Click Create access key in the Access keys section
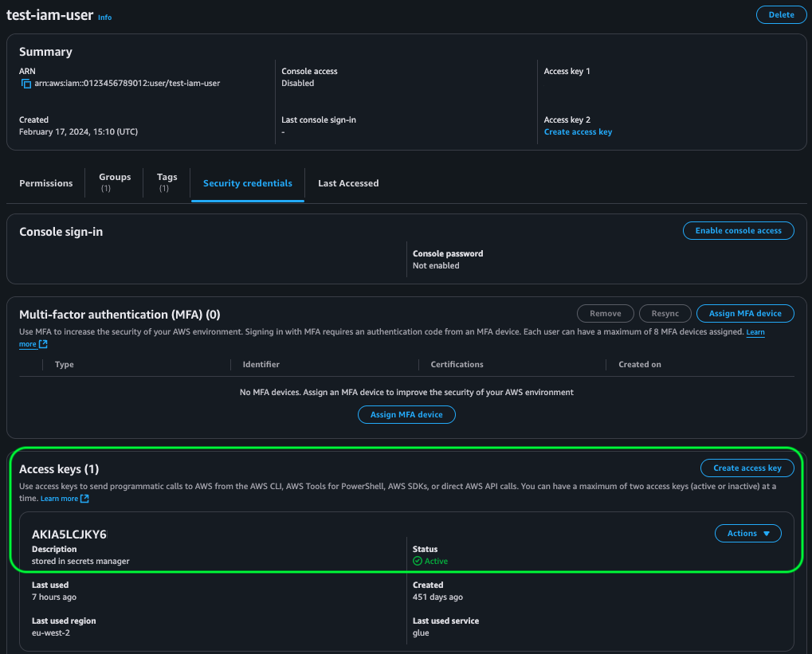The image size is (812, 654). (x=747, y=468)
